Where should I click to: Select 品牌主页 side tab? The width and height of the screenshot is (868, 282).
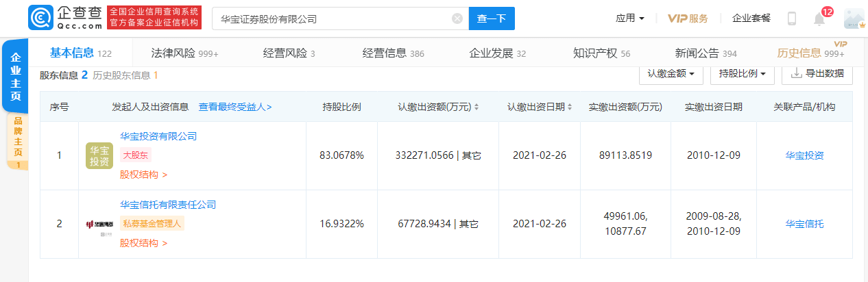click(x=17, y=142)
